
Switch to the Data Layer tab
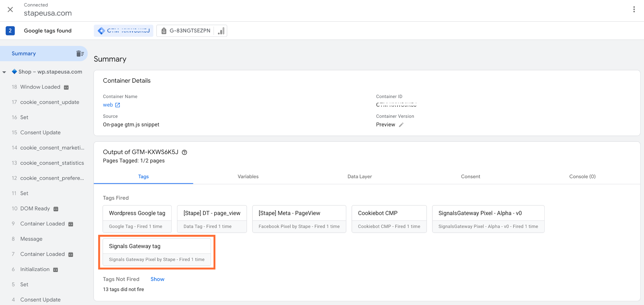(360, 177)
